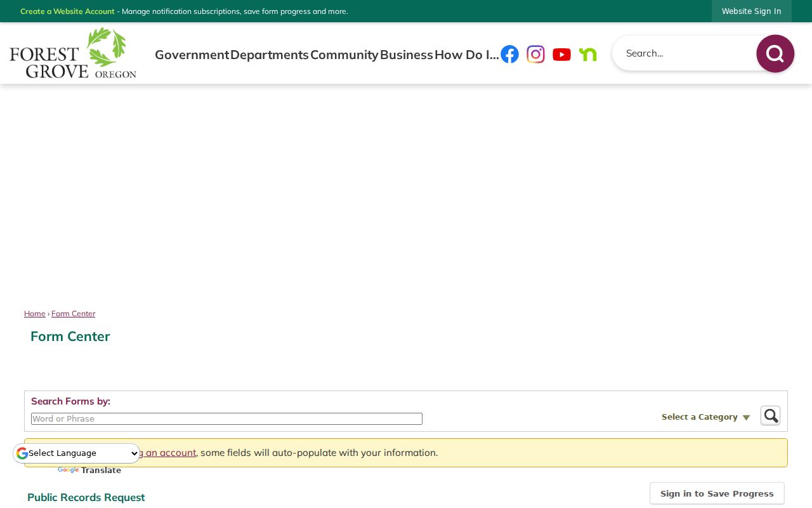Open the Departments menu

click(x=270, y=55)
